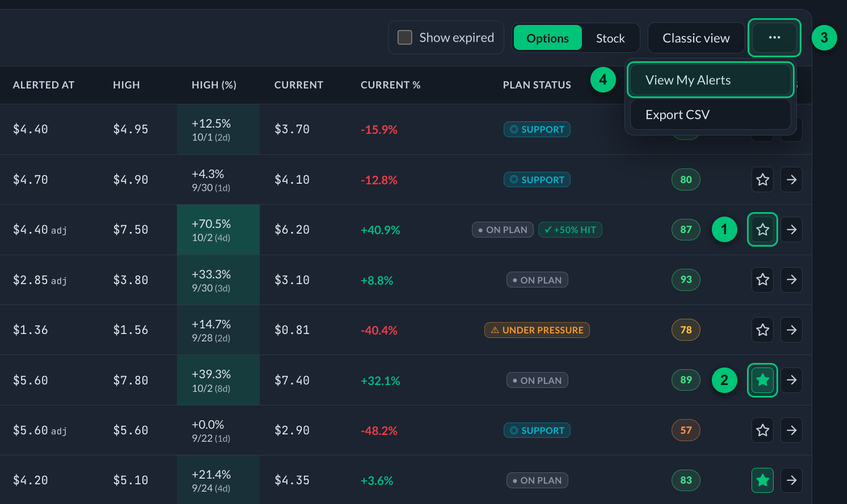Image resolution: width=847 pixels, height=504 pixels.
Task: Star the alert with score 78
Action: 763,330
